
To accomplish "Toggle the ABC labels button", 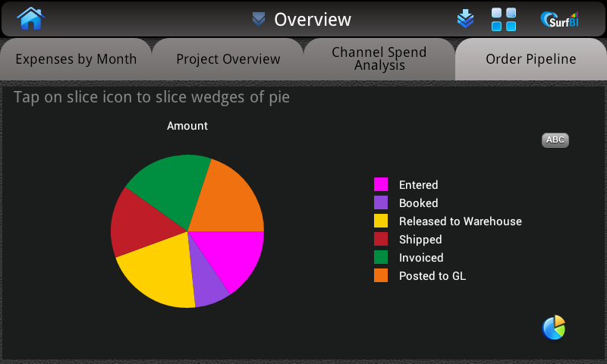I will coord(555,140).
